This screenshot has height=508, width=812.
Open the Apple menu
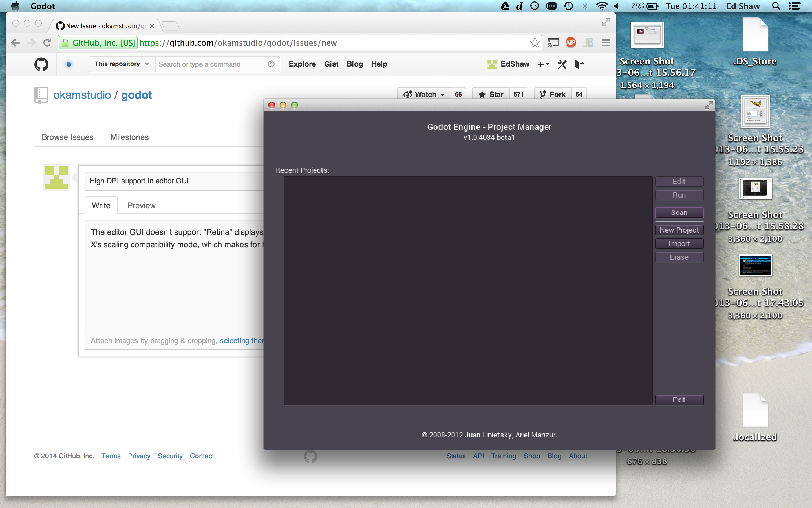point(16,6)
